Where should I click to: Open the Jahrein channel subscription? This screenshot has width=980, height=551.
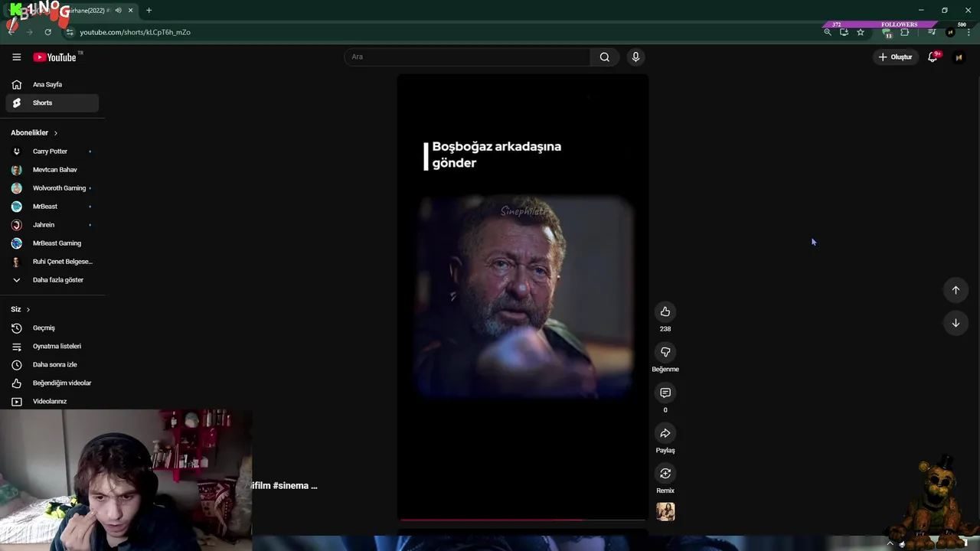[x=52, y=225]
